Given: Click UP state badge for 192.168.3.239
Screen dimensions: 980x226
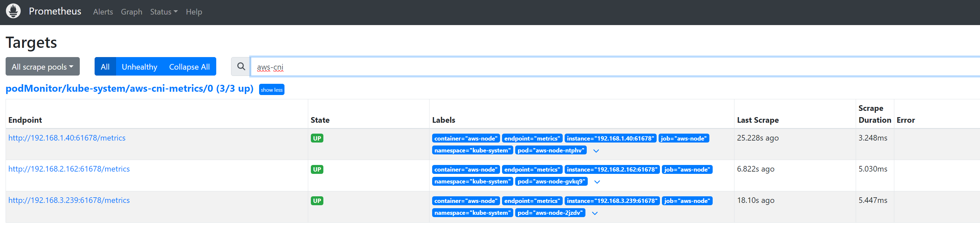Looking at the screenshot, I should (317, 201).
